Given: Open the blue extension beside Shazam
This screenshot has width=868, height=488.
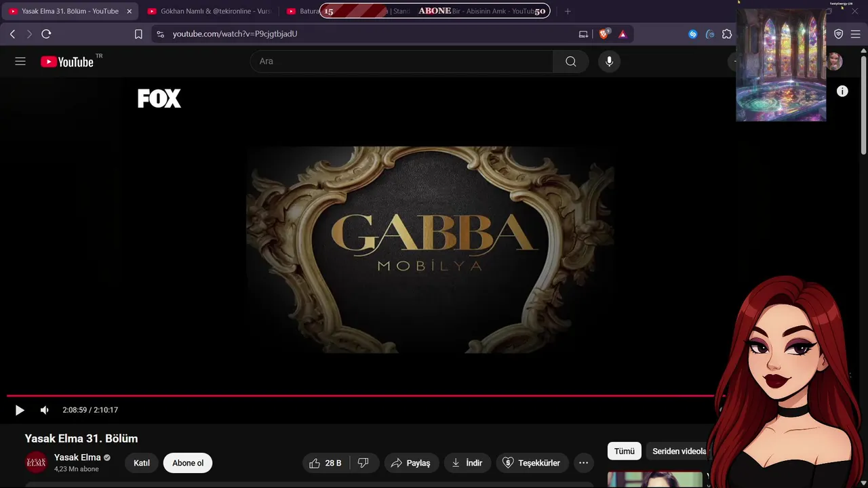Looking at the screenshot, I should 710,34.
